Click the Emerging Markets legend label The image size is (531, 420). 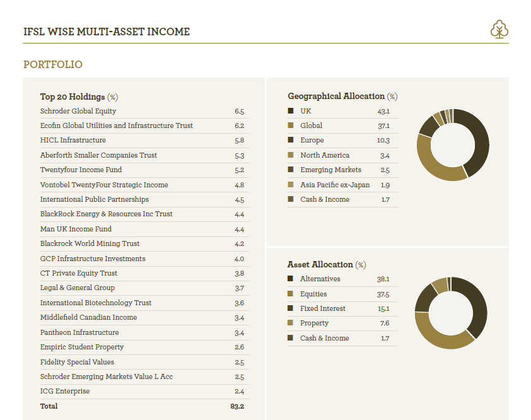coord(331,170)
